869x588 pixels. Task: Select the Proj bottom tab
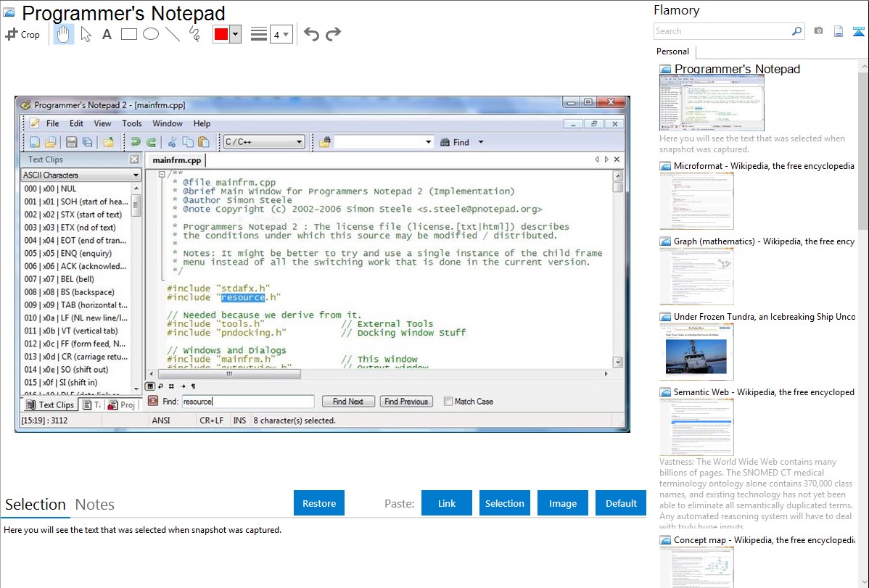pos(121,405)
